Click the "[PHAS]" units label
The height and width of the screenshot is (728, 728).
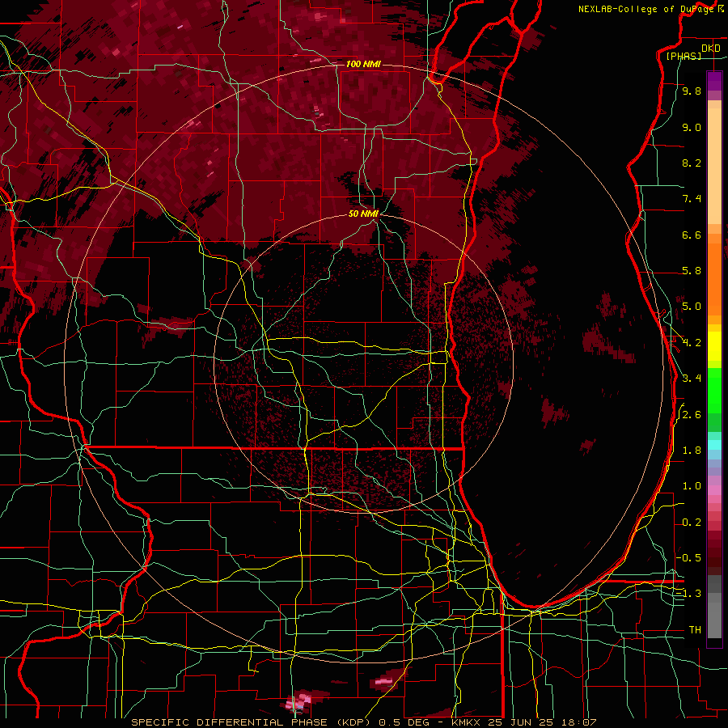tap(684, 56)
